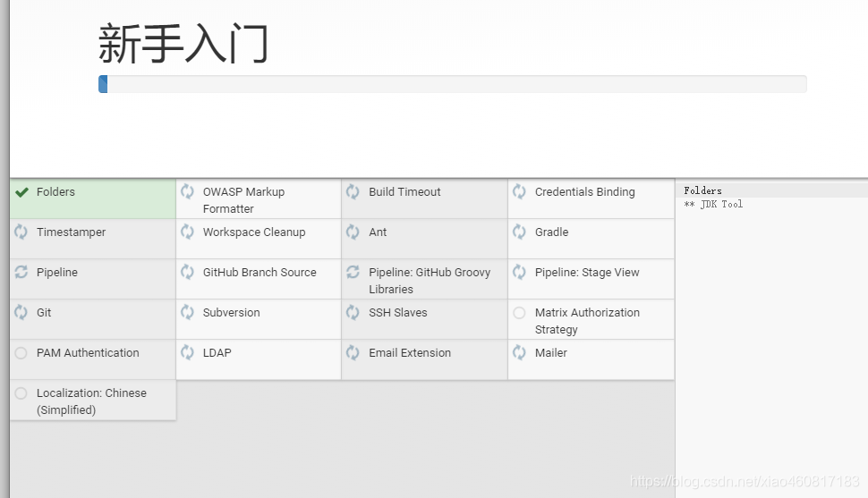Select the Email Extension plugin label

click(410, 353)
